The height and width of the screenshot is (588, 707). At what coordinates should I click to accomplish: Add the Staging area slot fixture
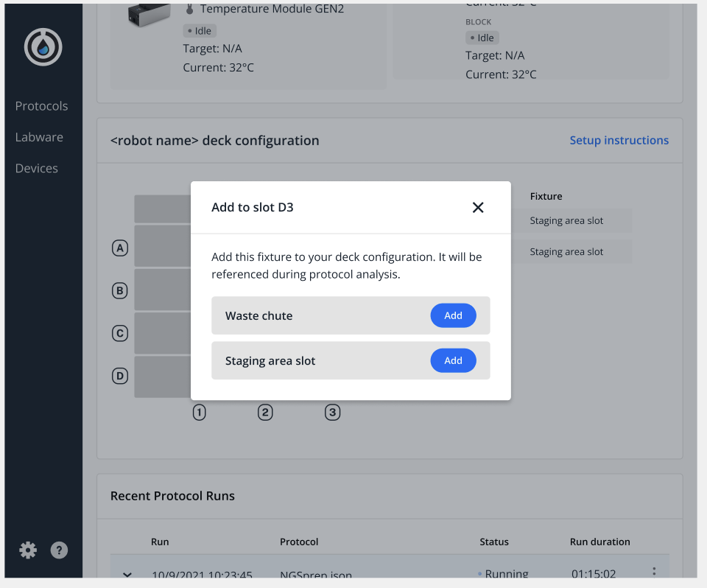(x=453, y=360)
